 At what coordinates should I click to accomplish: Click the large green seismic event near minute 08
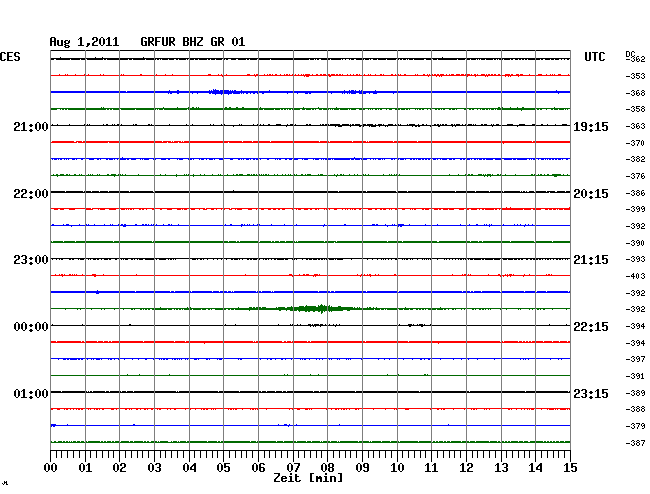click(x=321, y=309)
